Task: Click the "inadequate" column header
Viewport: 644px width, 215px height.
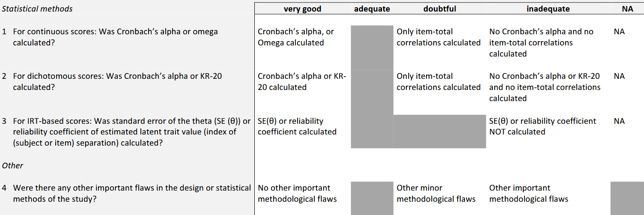Action: (548, 9)
